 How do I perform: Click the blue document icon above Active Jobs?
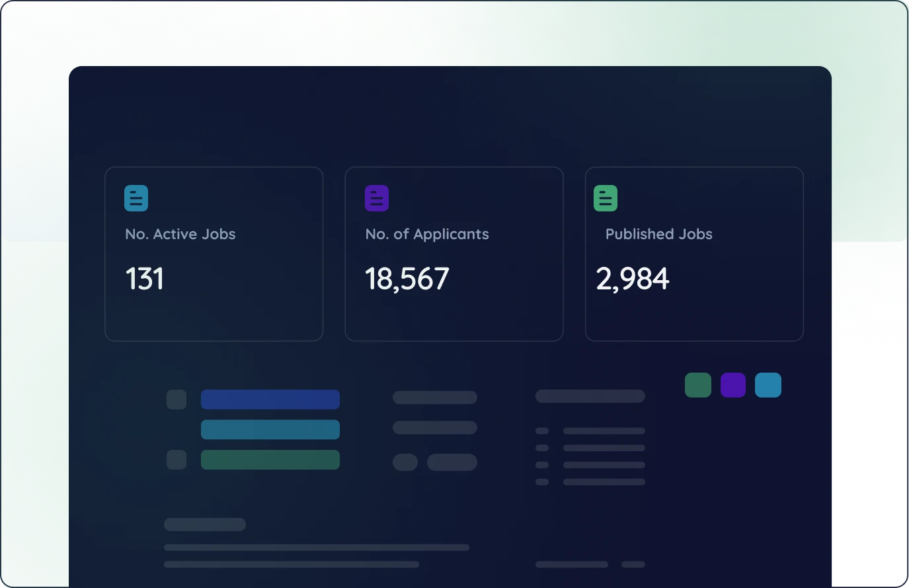coord(136,198)
